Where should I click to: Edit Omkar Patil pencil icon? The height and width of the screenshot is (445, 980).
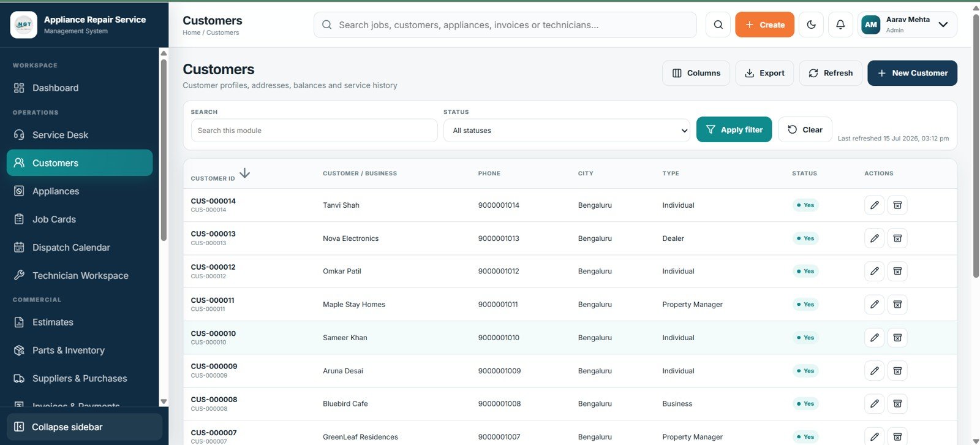tap(874, 271)
